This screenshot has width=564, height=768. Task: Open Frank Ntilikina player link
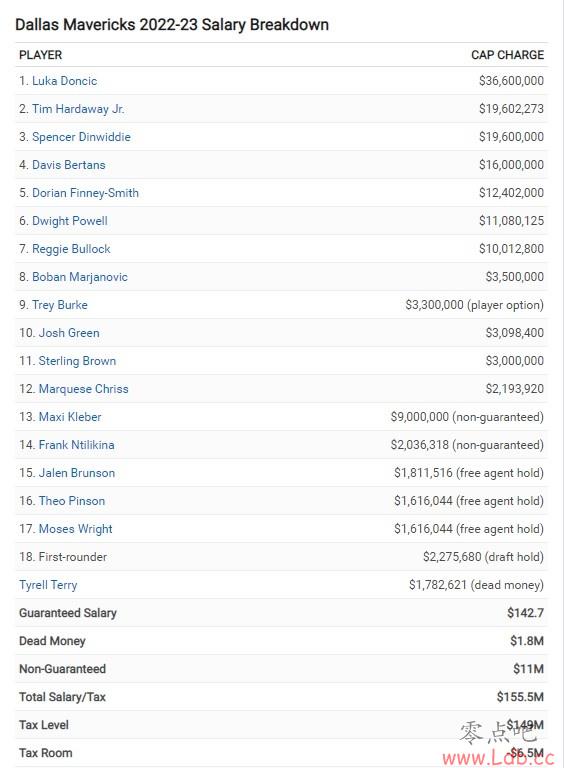tap(76, 445)
